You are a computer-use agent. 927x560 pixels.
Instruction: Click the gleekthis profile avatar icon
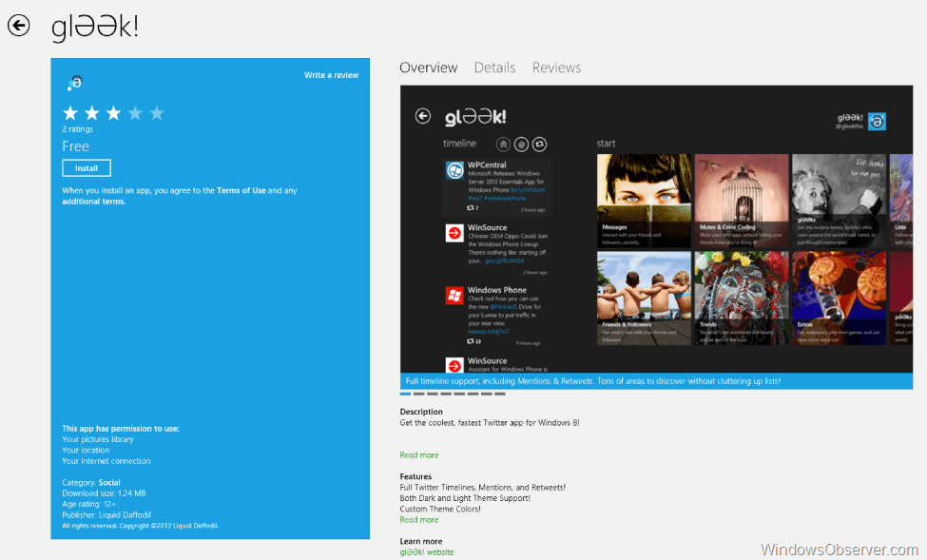876,121
